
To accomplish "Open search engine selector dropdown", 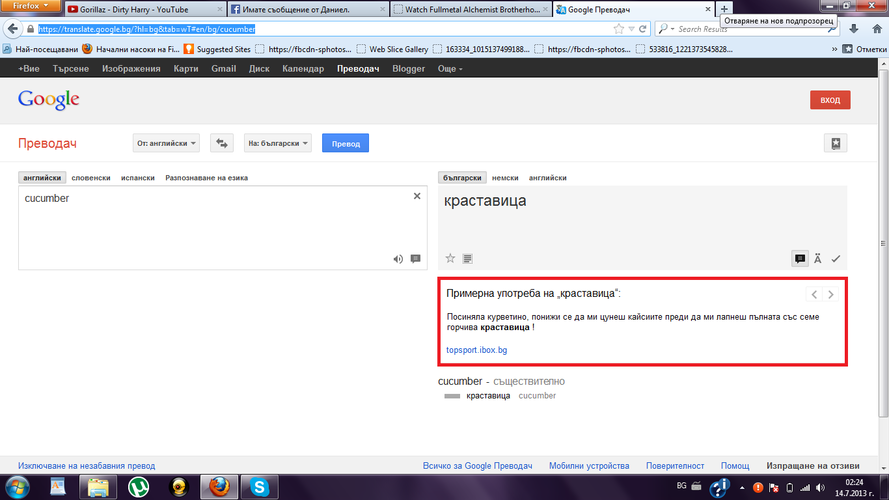I will [x=666, y=29].
